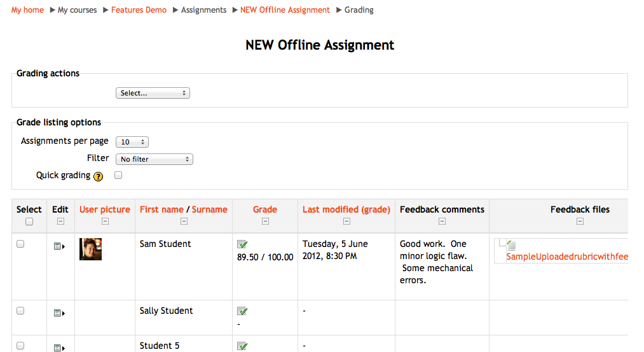Click Sam Student's user picture
644x352 pixels.
pos(90,249)
